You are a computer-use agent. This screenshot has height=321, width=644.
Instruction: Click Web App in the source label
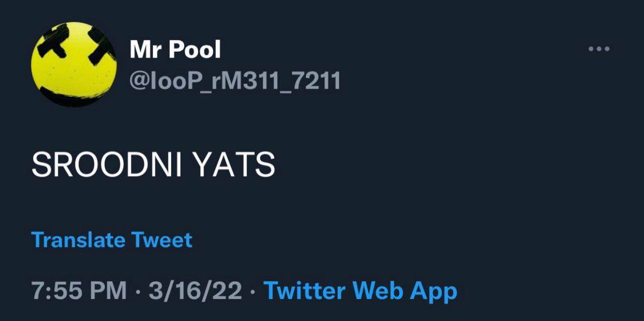(405, 291)
